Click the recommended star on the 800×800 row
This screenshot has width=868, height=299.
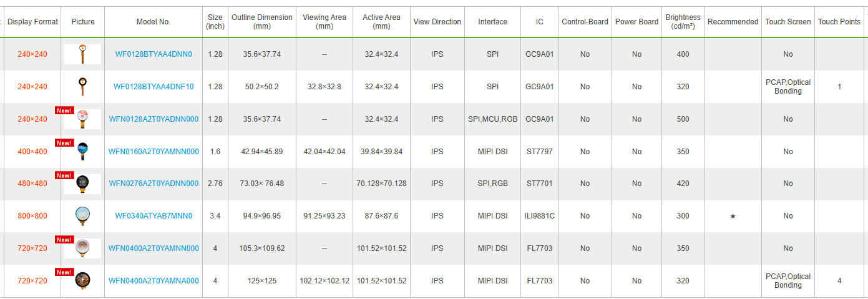733,216
